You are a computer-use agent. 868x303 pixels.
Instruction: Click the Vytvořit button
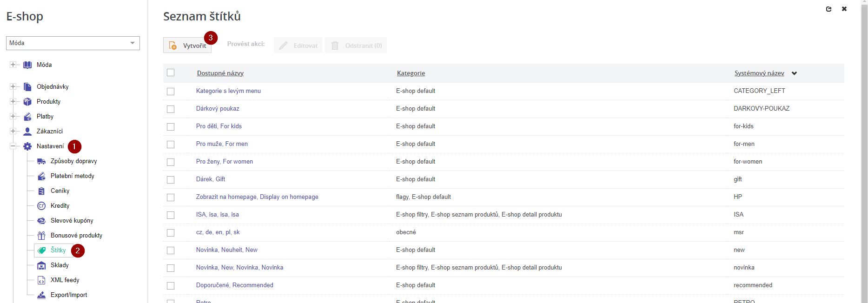[187, 46]
